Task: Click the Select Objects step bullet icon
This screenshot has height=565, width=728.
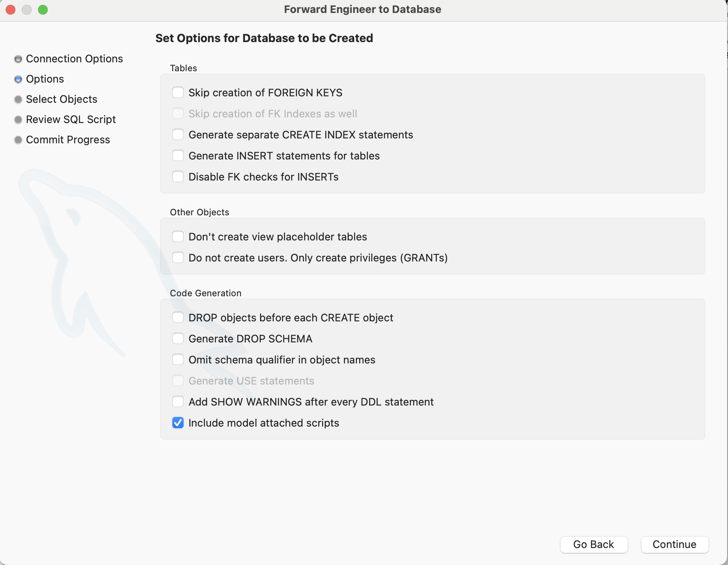Action: click(18, 100)
